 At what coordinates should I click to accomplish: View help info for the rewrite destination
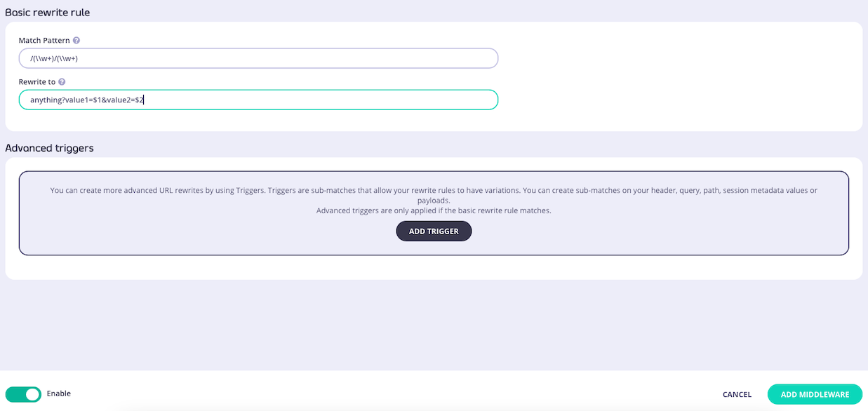point(62,81)
